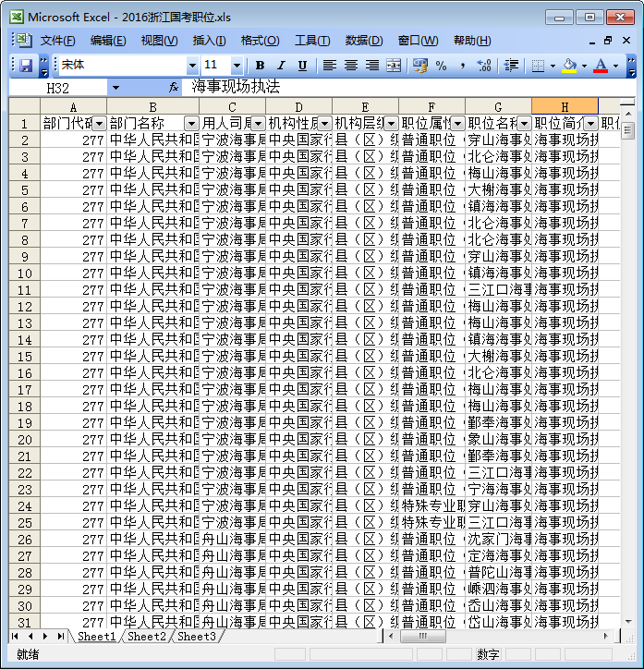Jump to the first sheet tab
Image resolution: width=644 pixels, height=669 pixels.
coord(16,636)
